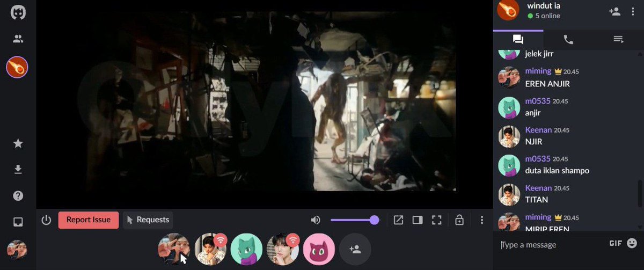Click the power icon beside Report Issue
The width and height of the screenshot is (644, 270).
coord(46,220)
